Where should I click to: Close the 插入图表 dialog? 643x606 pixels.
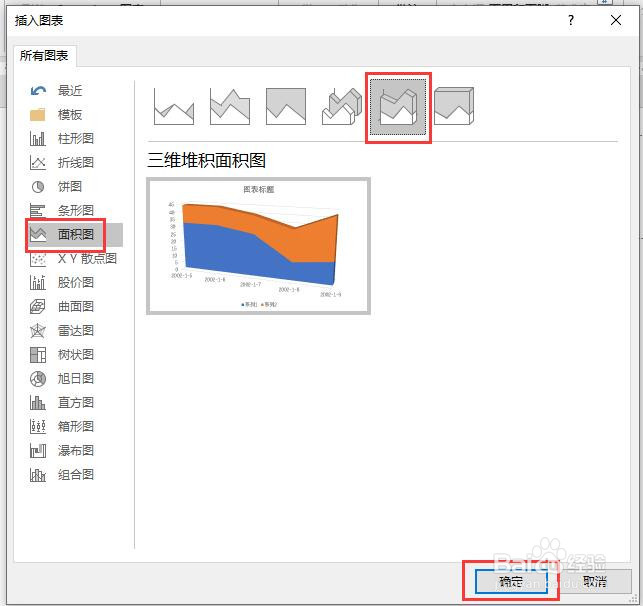click(x=616, y=20)
